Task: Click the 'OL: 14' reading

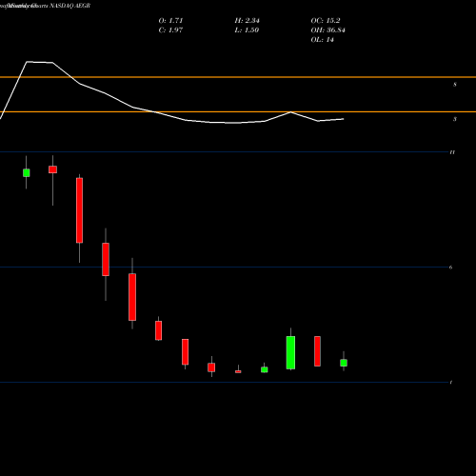Action: pyautogui.click(x=323, y=40)
